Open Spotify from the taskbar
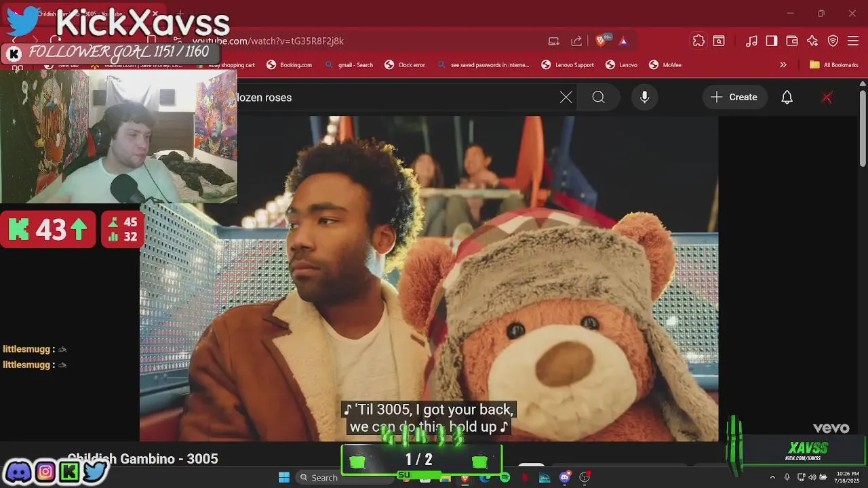Viewport: 868px width, 488px height. click(505, 478)
